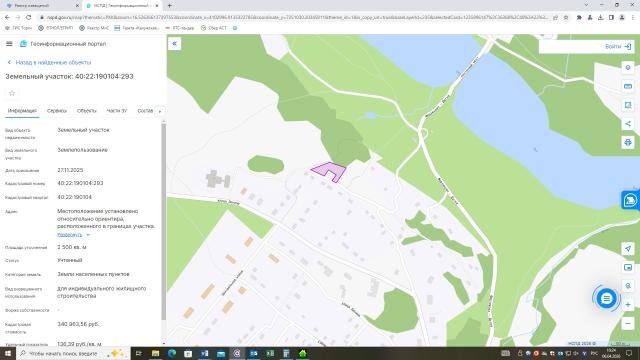Open browser extensions puzzle icon
The width and height of the screenshot is (640, 360).
tap(579, 18)
